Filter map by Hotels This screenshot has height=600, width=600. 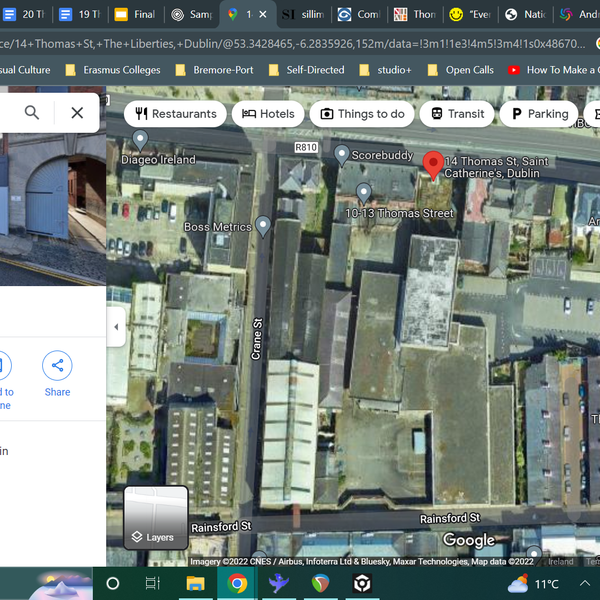click(268, 114)
